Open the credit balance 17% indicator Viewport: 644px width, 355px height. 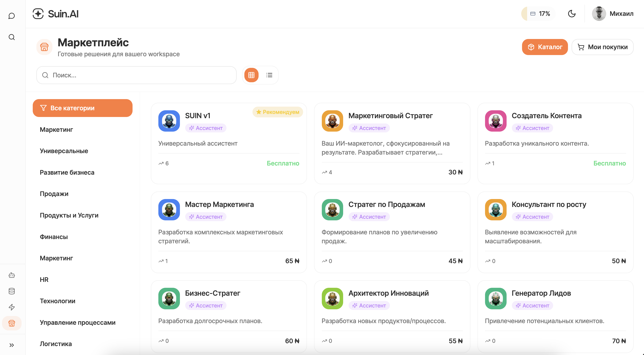[x=537, y=14]
